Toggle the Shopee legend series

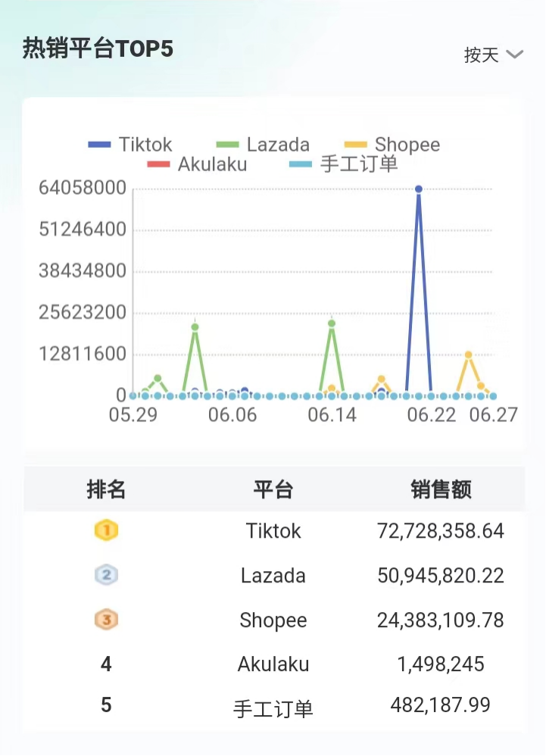tap(392, 145)
